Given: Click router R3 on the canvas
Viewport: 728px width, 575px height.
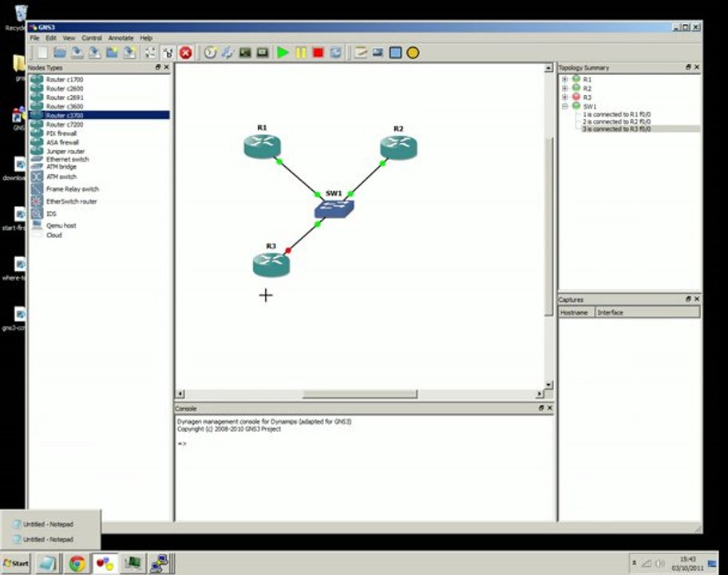Looking at the screenshot, I should click(x=271, y=265).
